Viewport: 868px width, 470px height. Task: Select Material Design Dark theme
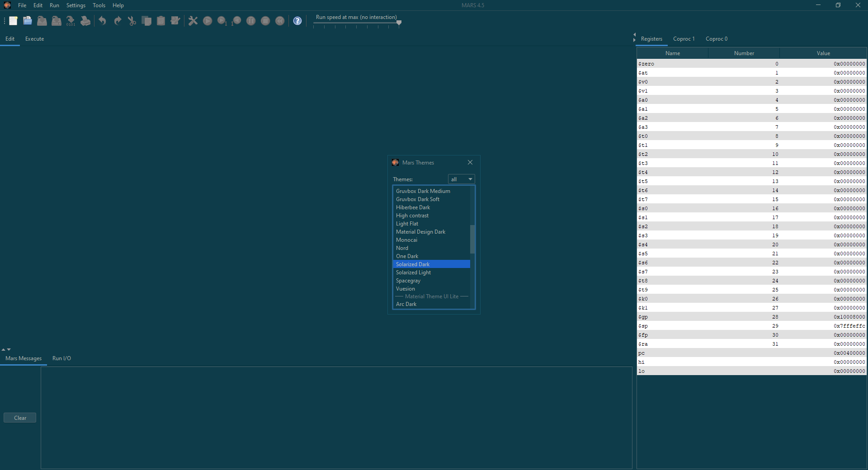pos(431,232)
